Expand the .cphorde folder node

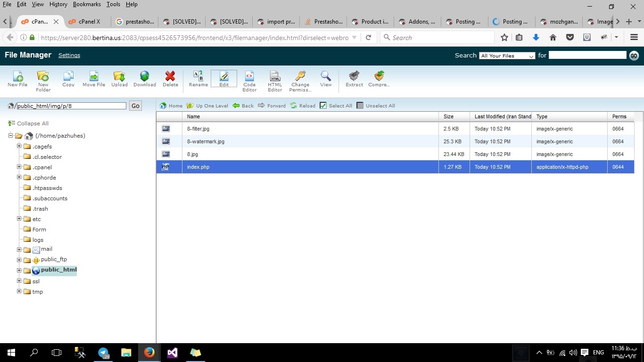pyautogui.click(x=19, y=177)
